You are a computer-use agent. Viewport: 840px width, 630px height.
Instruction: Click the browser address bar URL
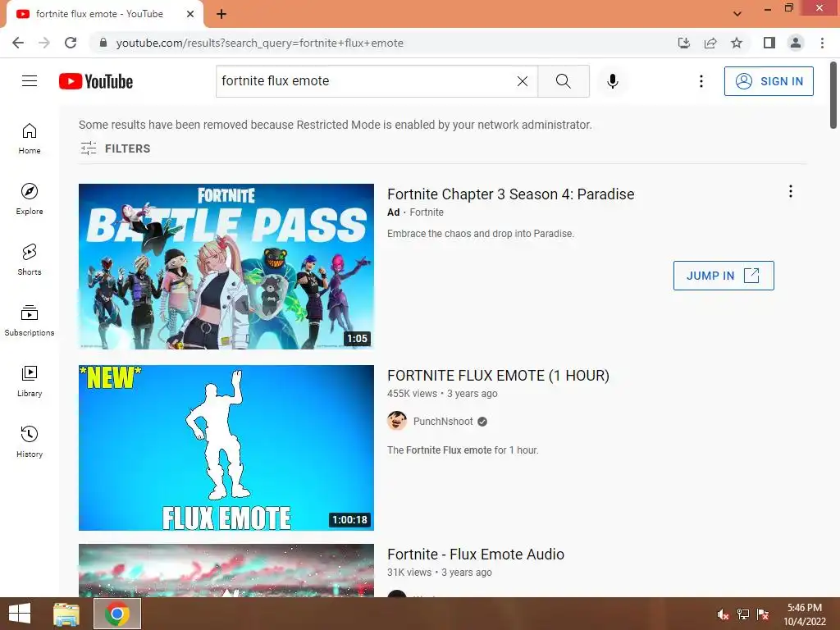tap(260, 43)
